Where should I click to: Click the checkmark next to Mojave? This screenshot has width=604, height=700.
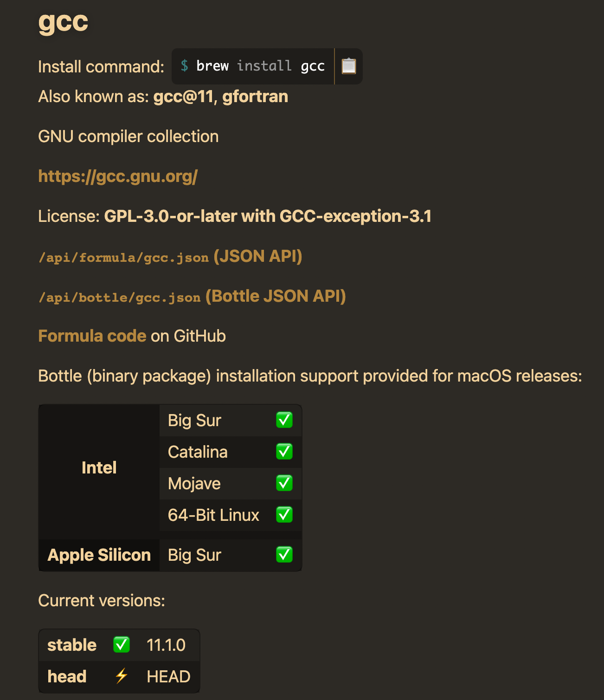[284, 483]
